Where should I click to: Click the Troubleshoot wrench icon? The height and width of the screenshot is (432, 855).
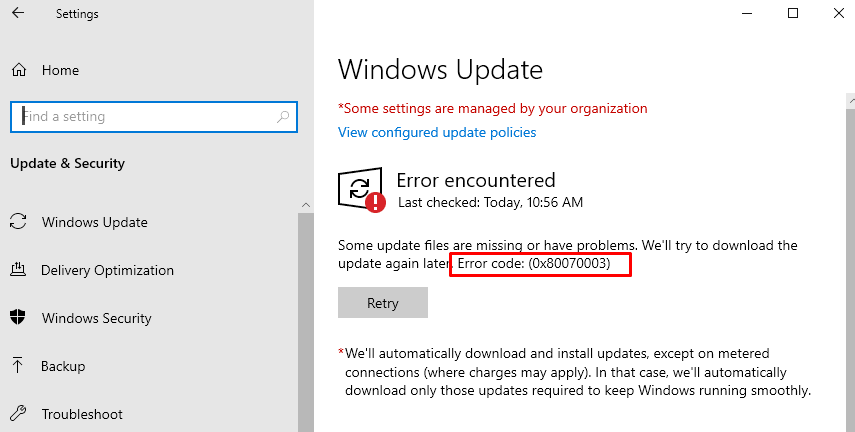pyautogui.click(x=18, y=414)
